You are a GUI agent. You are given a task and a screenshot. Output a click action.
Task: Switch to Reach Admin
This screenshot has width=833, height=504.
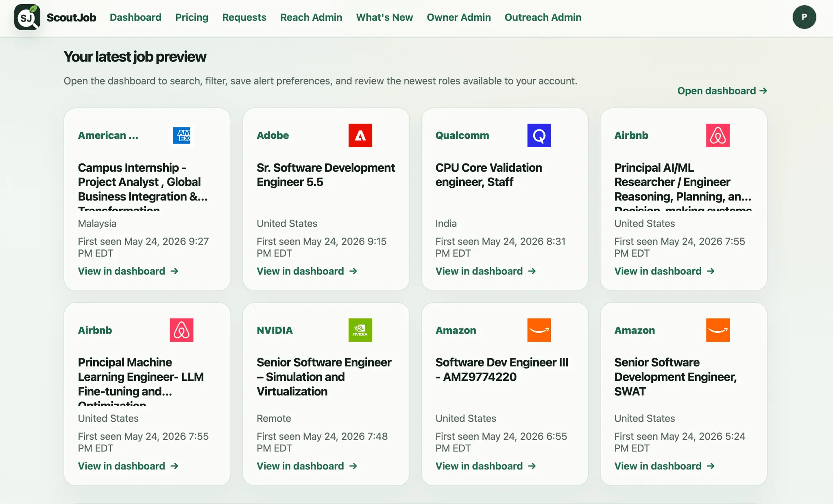(311, 17)
